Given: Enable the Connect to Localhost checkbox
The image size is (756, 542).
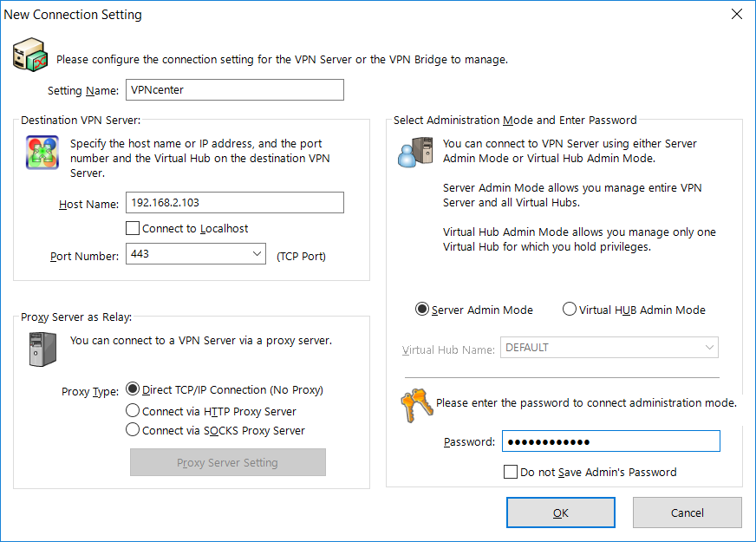Looking at the screenshot, I should tap(133, 228).
